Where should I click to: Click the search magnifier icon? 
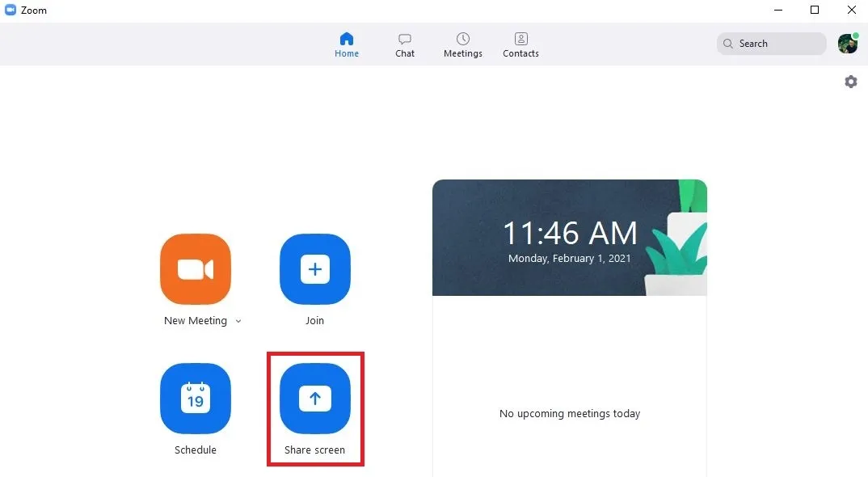(x=728, y=43)
